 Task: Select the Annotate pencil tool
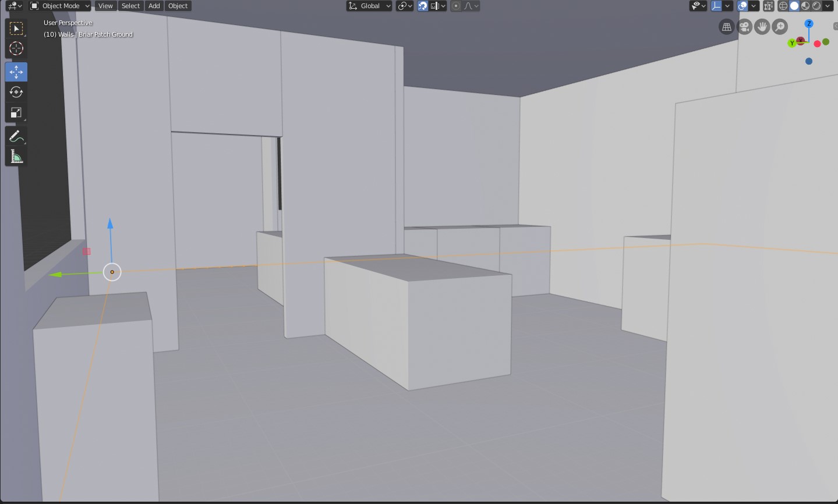point(16,137)
